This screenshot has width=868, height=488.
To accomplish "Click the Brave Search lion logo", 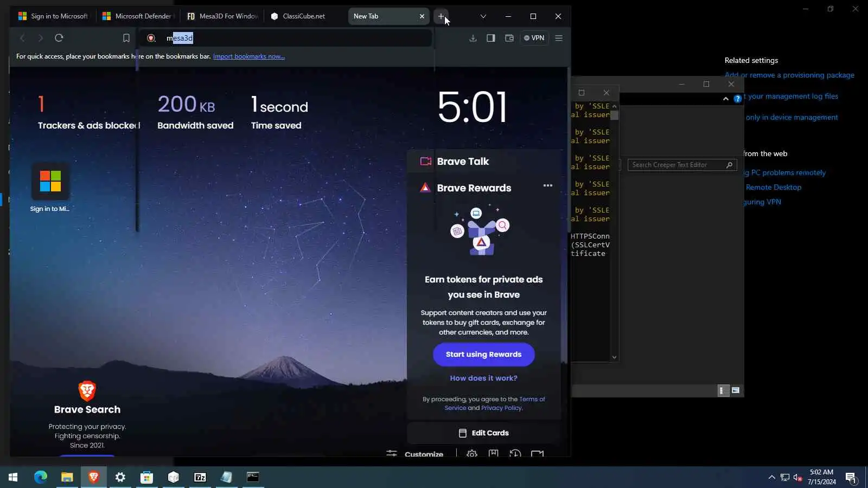I will click(87, 390).
